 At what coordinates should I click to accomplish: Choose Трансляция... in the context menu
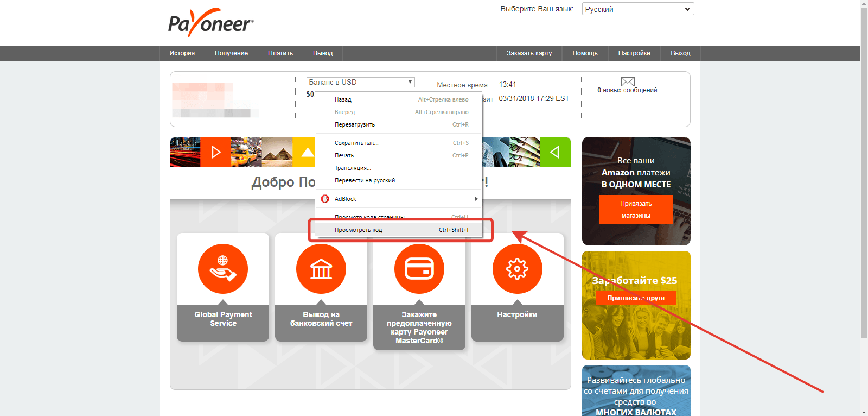point(399,168)
